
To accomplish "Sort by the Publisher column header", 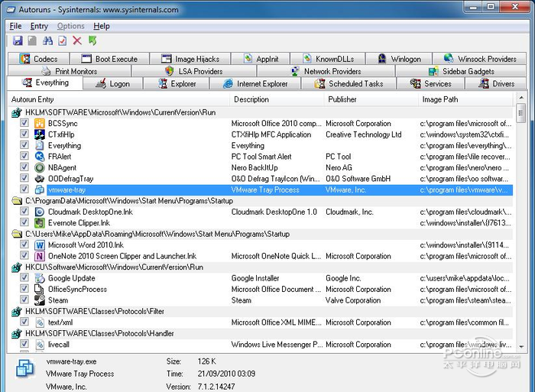I will coord(342,99).
